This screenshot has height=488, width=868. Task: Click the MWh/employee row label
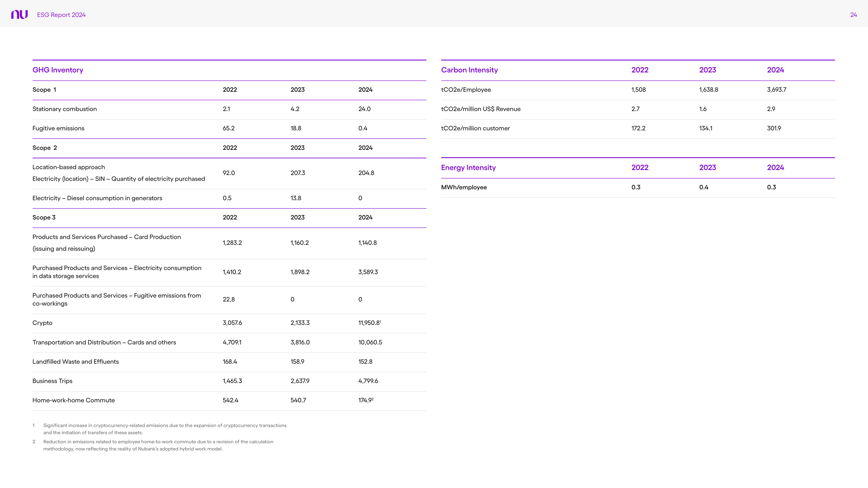click(x=464, y=187)
